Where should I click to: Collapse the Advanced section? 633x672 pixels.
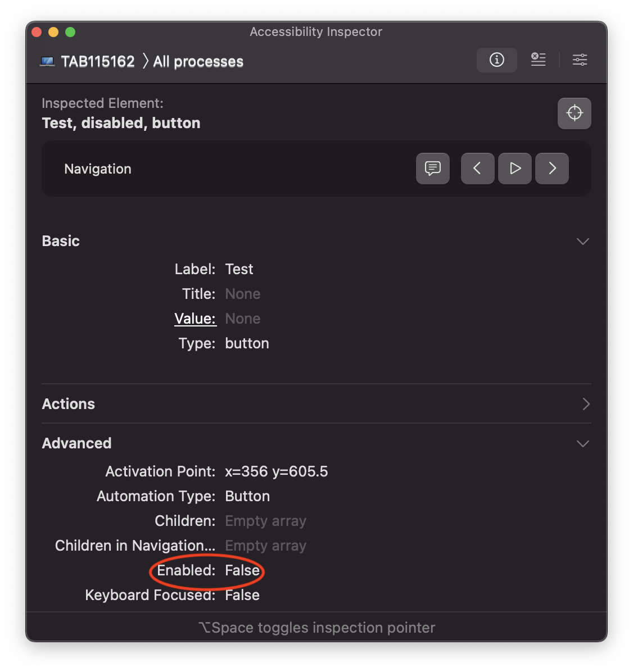pyautogui.click(x=582, y=443)
